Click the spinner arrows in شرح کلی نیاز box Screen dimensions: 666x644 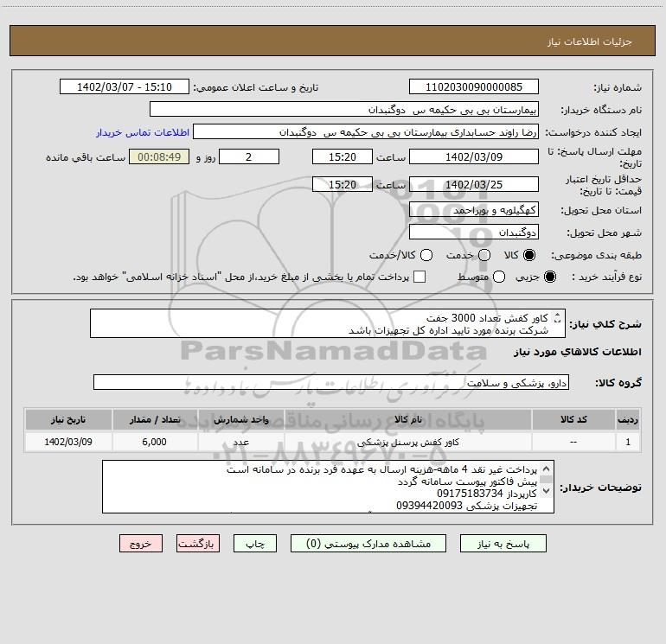(558, 317)
